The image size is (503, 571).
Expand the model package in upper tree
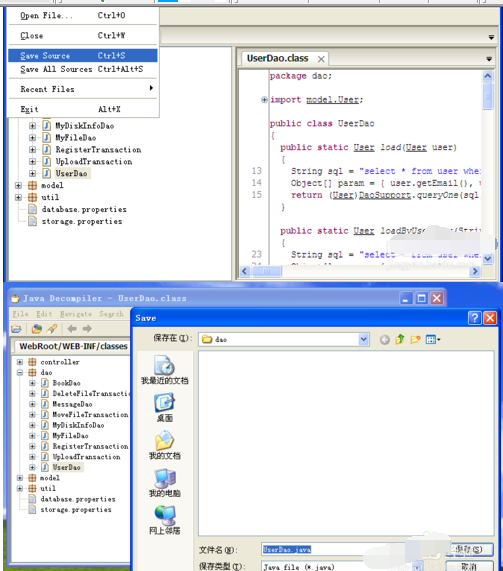click(x=18, y=185)
